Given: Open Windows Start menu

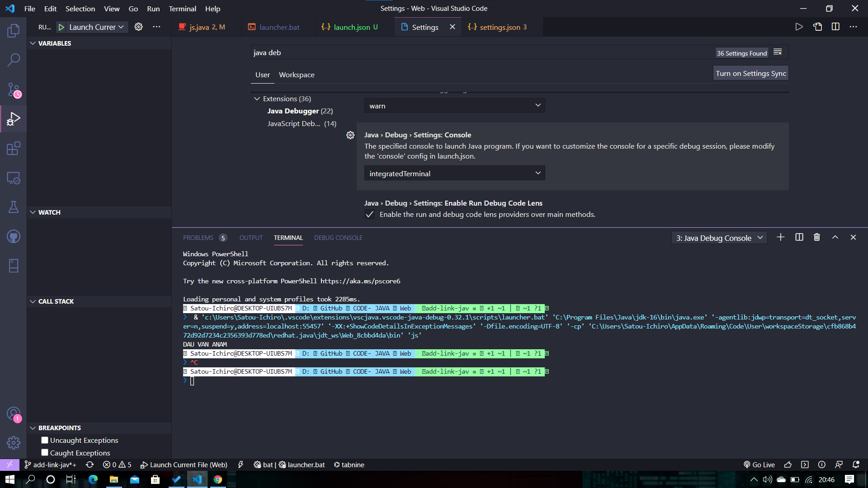Looking at the screenshot, I should coord(10,479).
